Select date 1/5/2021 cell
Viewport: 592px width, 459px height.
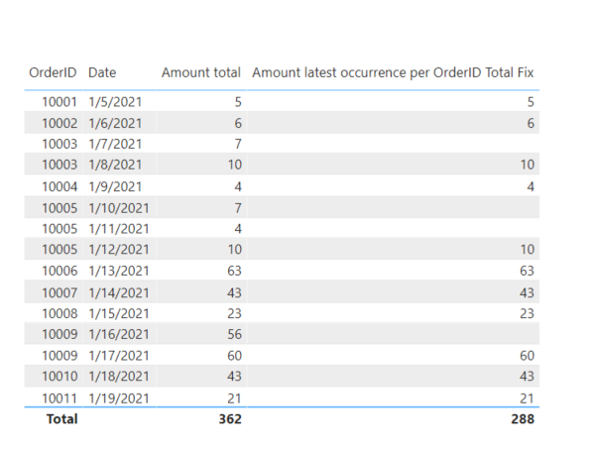(x=115, y=102)
